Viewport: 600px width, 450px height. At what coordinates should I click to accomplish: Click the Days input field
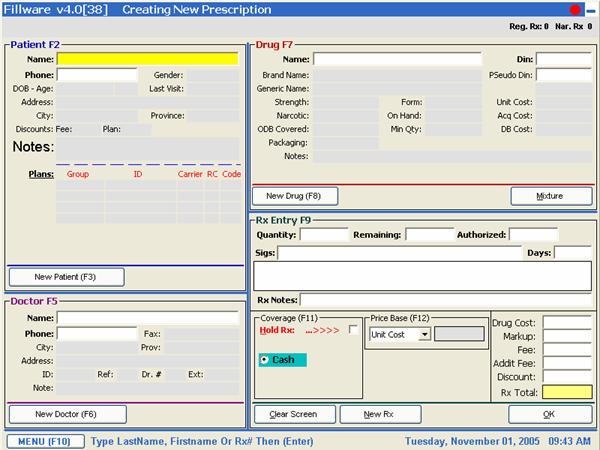[x=573, y=253]
